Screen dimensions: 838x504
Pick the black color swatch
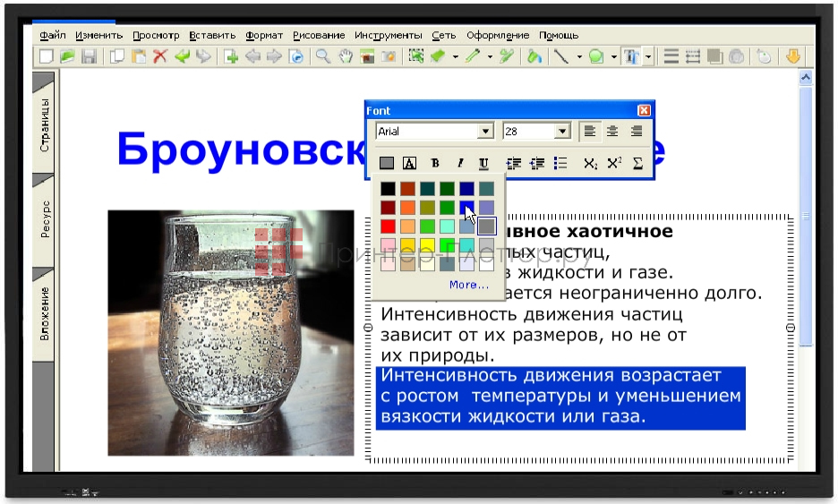tap(388, 188)
